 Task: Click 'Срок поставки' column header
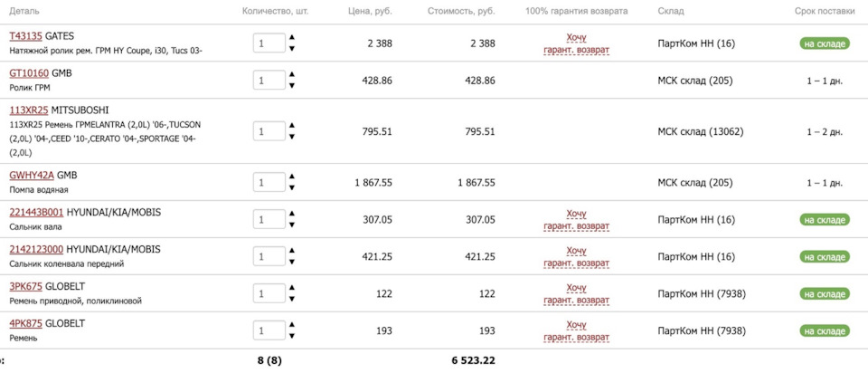point(825,12)
